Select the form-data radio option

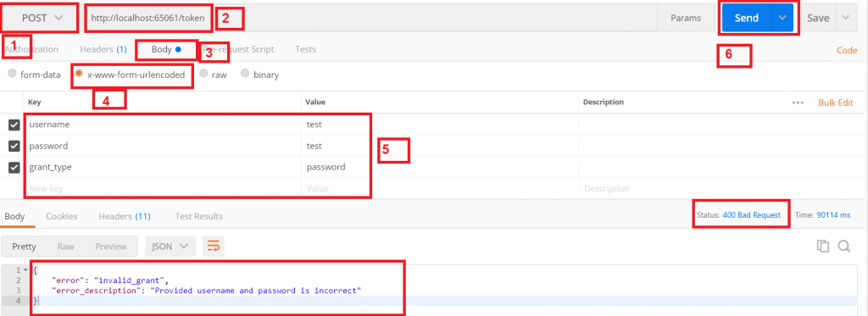pyautogui.click(x=12, y=75)
